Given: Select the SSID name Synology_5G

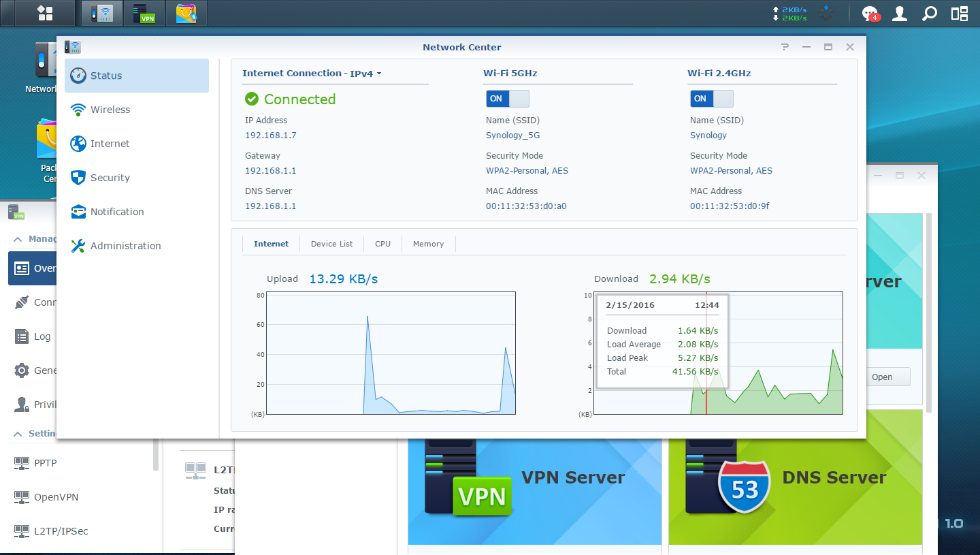Looking at the screenshot, I should click(x=513, y=136).
